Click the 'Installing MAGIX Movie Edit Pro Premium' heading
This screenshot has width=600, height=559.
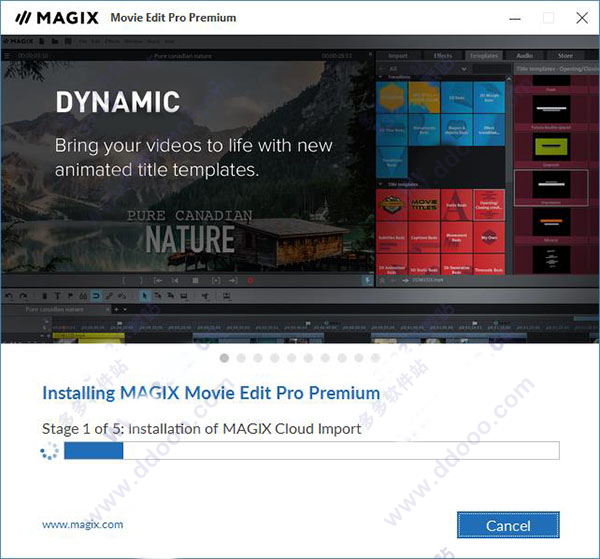click(x=211, y=393)
